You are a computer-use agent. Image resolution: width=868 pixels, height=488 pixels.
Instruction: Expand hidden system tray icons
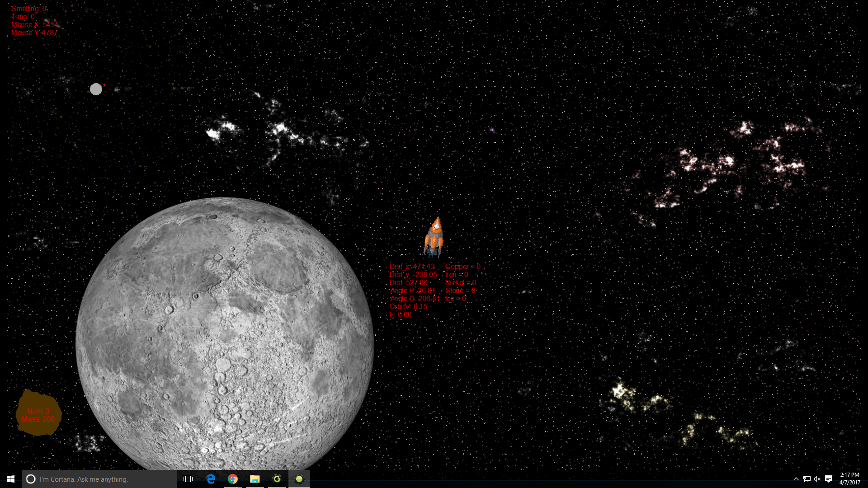[x=796, y=479]
